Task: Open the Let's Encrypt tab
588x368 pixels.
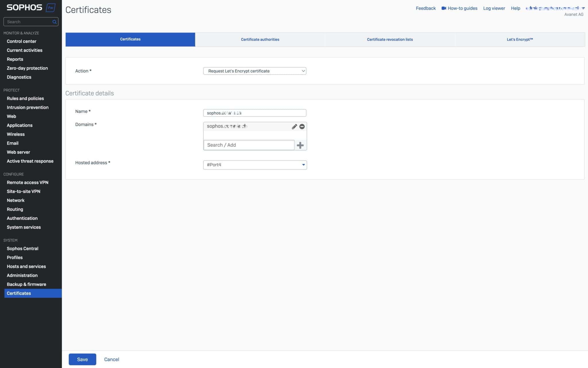Action: coord(520,39)
